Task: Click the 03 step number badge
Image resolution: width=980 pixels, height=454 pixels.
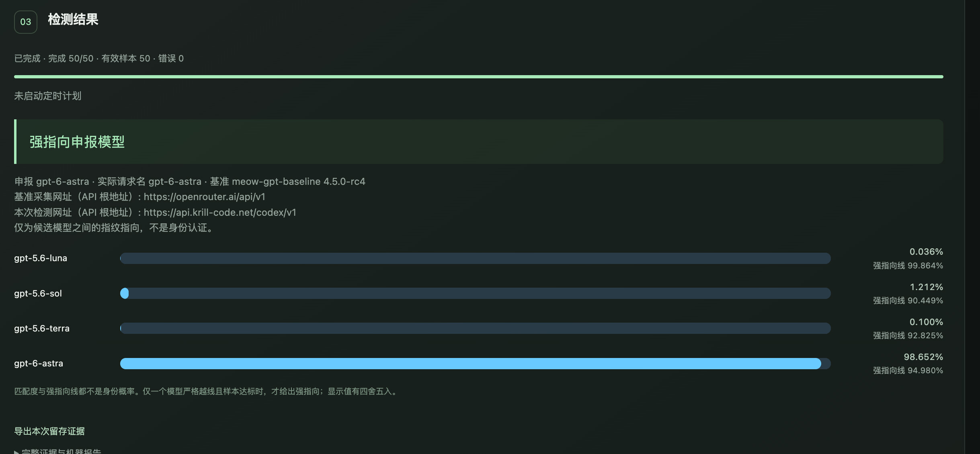Action: tap(26, 22)
